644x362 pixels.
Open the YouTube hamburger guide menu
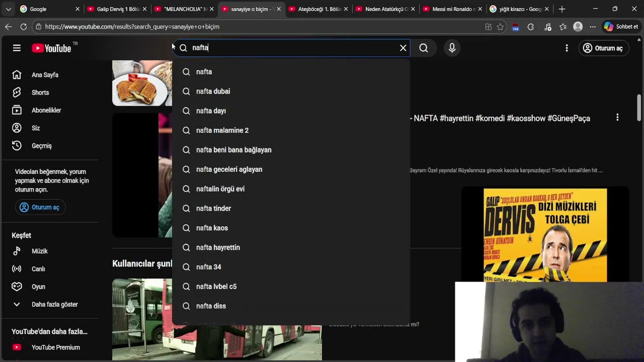(x=17, y=48)
